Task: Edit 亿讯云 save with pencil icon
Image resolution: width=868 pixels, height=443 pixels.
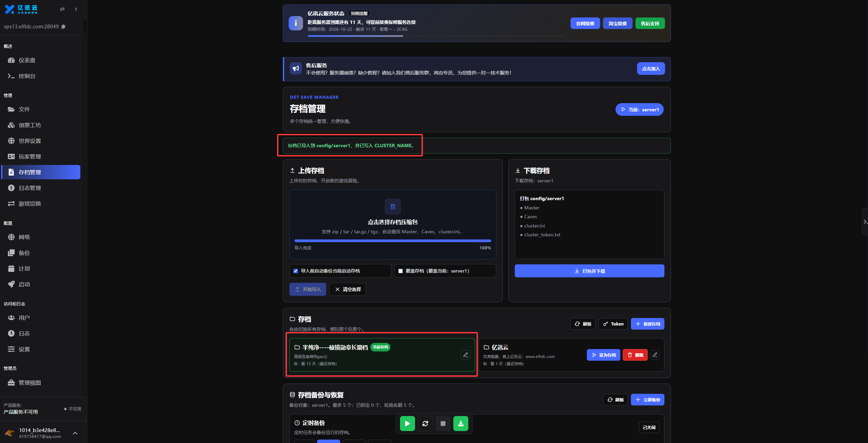Action: [x=655, y=355]
